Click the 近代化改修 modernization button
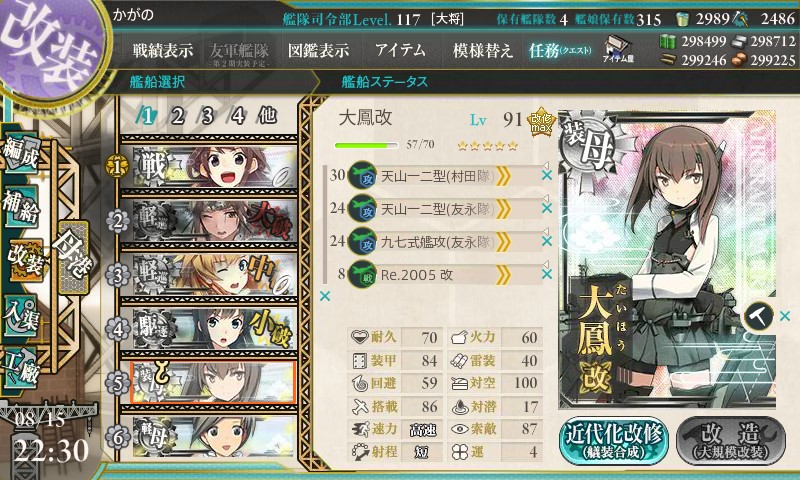800x480 pixels. pyautogui.click(x=614, y=440)
